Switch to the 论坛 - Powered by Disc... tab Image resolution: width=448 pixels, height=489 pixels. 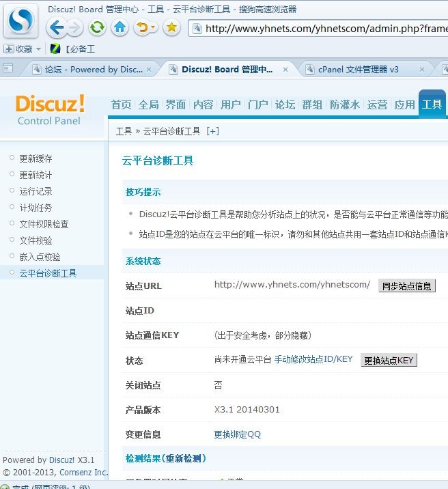coord(89,69)
